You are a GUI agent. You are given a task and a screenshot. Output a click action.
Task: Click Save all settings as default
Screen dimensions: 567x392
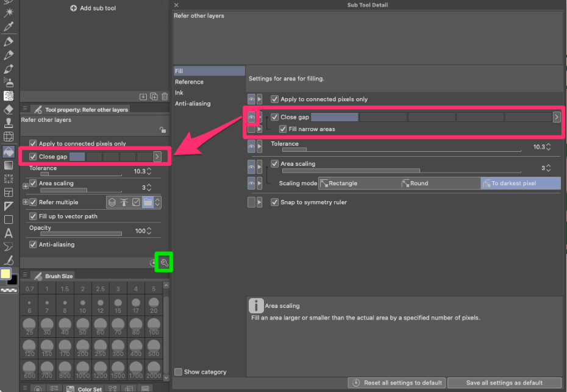point(504,383)
